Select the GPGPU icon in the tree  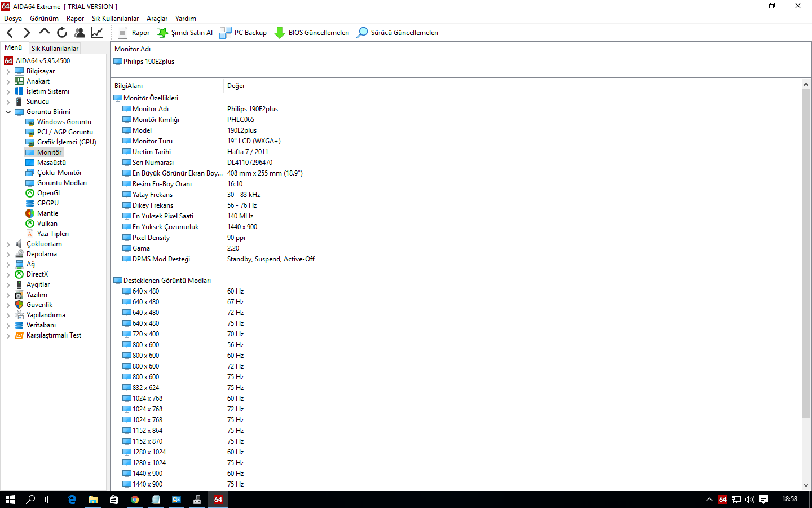[x=30, y=203]
